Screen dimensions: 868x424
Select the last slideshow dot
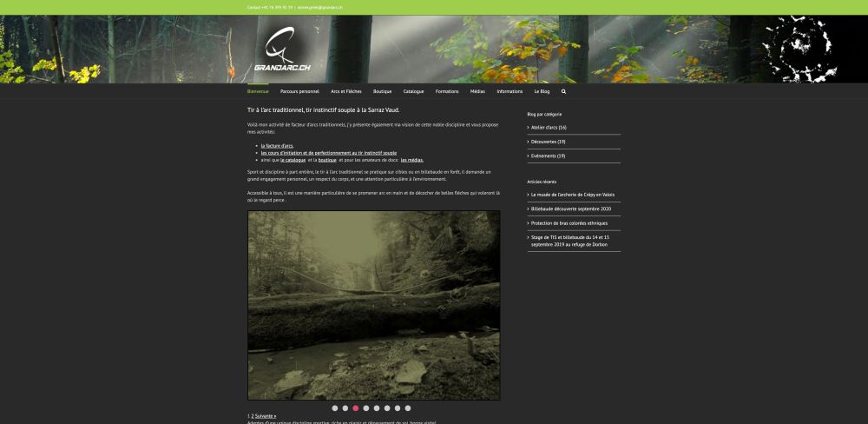coord(408,408)
